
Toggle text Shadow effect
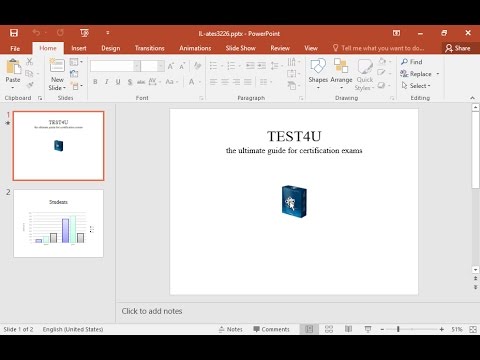[130, 82]
